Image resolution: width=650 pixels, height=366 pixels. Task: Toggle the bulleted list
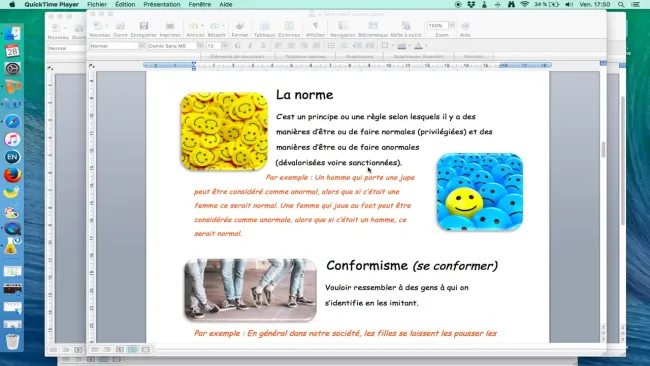click(x=344, y=46)
